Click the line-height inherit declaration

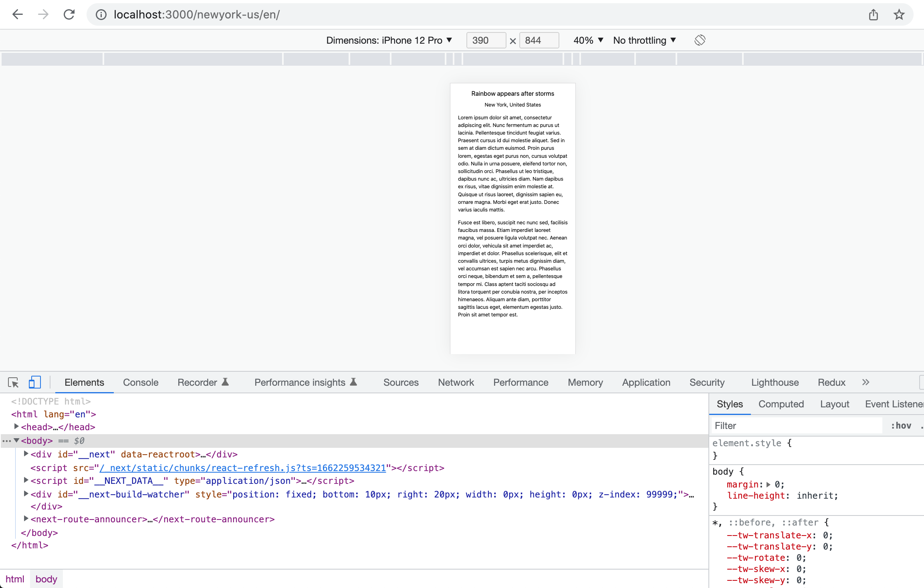click(782, 496)
